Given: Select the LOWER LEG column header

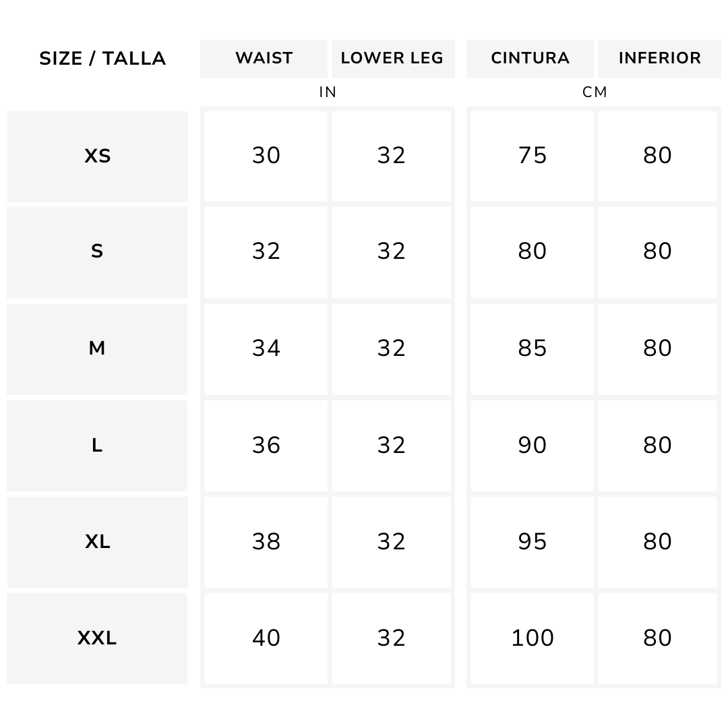Looking at the screenshot, I should (393, 59).
